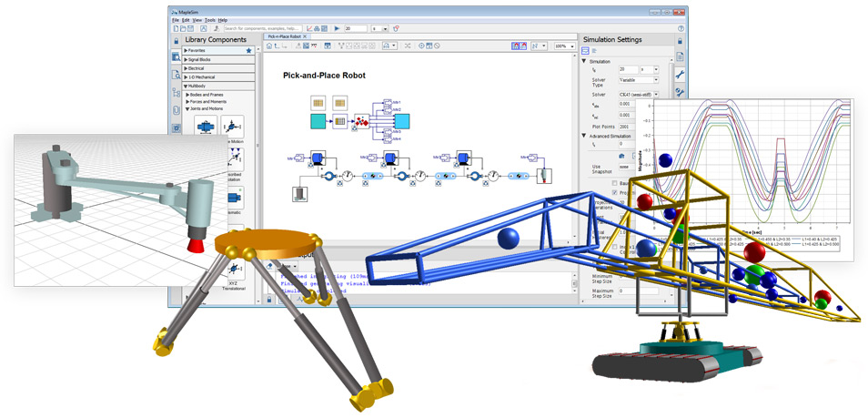868x418 pixels.
Task: Open the 100% zoom level dropdown
Action: [x=565, y=45]
